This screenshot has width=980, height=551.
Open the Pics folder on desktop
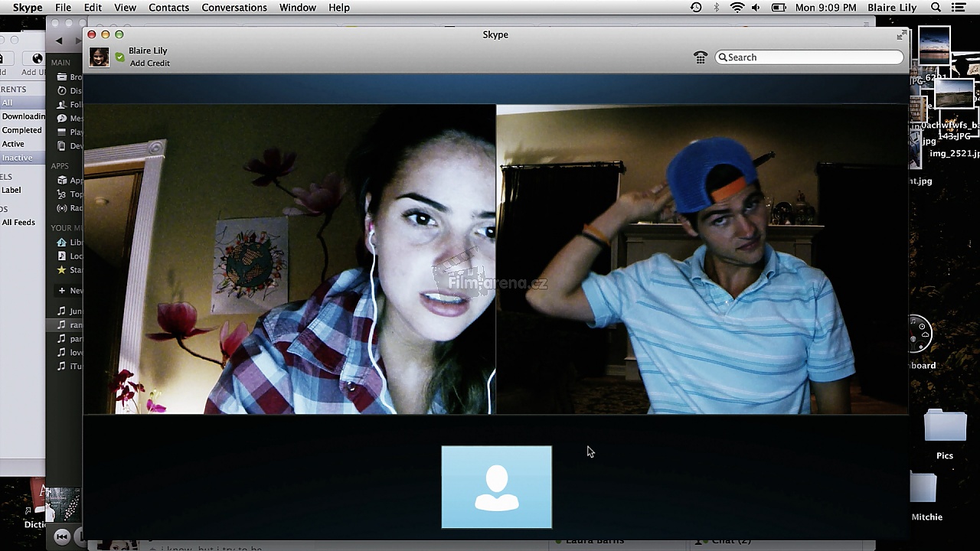(x=945, y=429)
